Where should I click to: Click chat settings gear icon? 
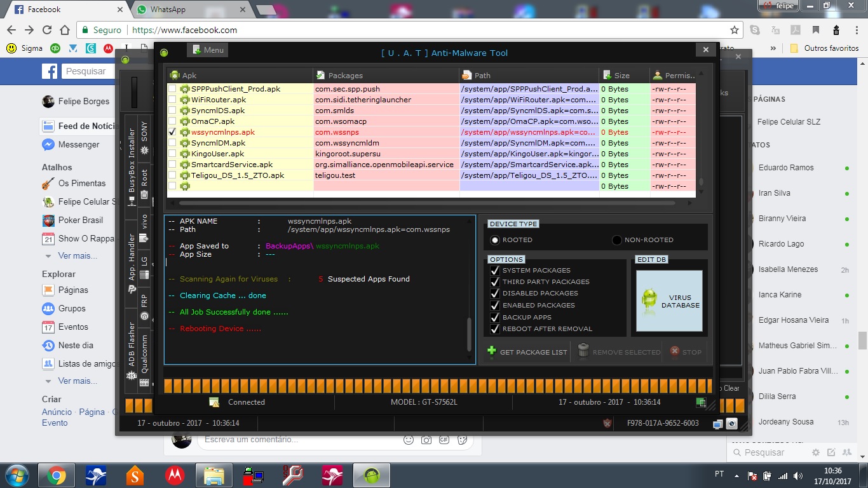[816, 452]
